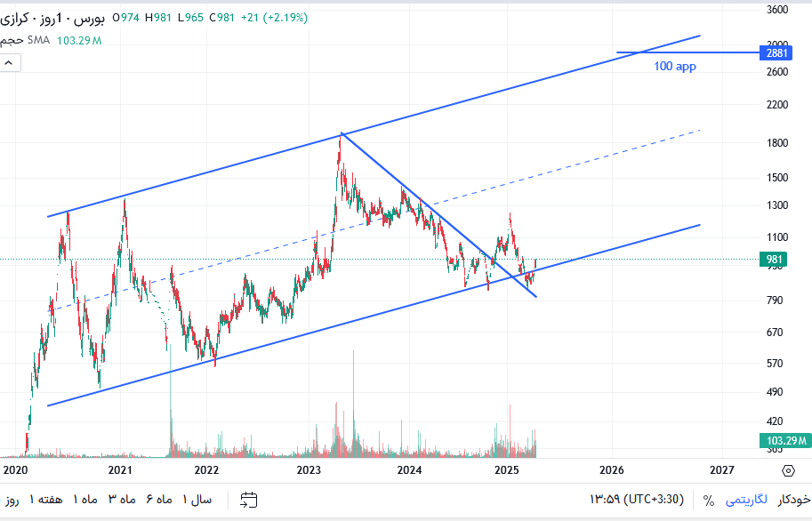Click the volume indicator label "حجم SMA"
This screenshot has width=812, height=521.
click(x=25, y=40)
